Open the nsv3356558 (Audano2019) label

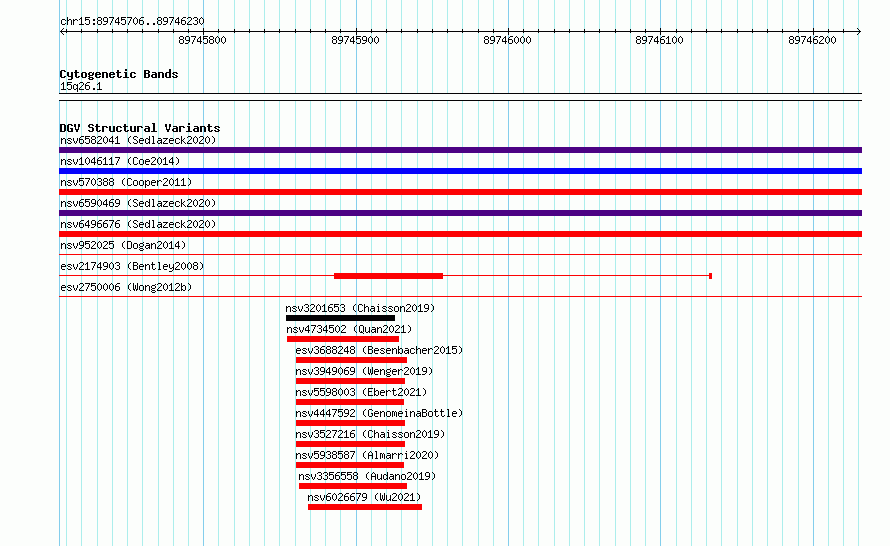click(367, 476)
